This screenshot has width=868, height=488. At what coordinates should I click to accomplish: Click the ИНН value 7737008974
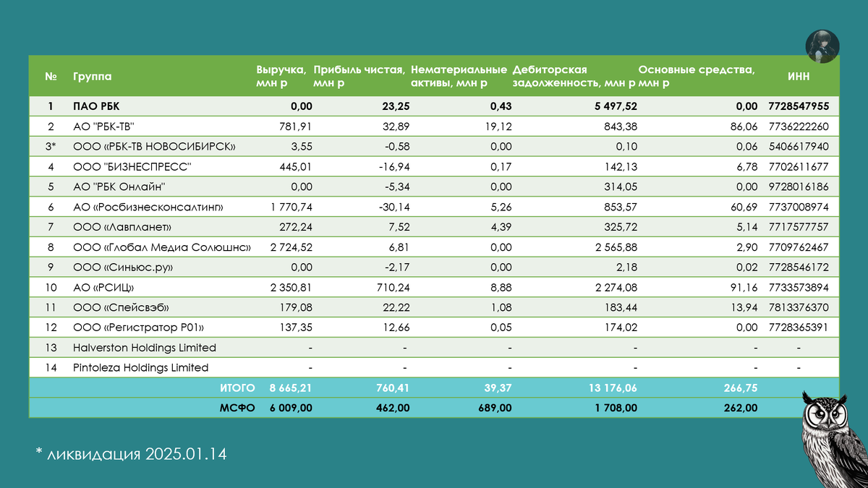(799, 207)
